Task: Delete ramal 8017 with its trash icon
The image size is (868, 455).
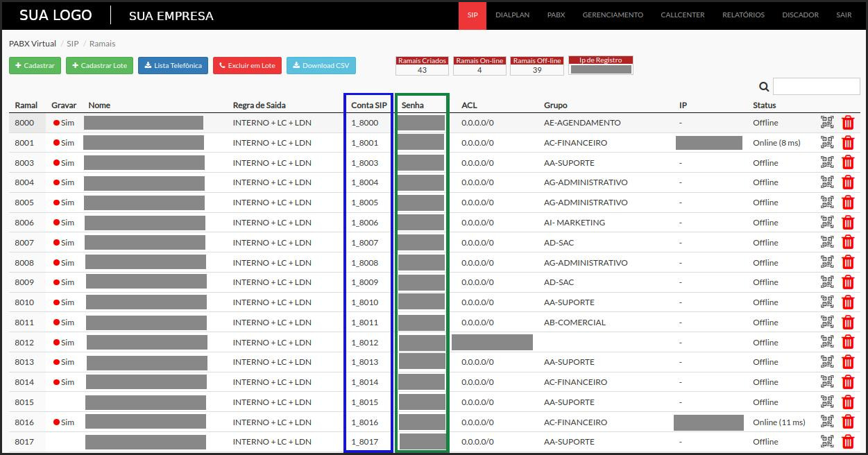Action: pos(847,442)
